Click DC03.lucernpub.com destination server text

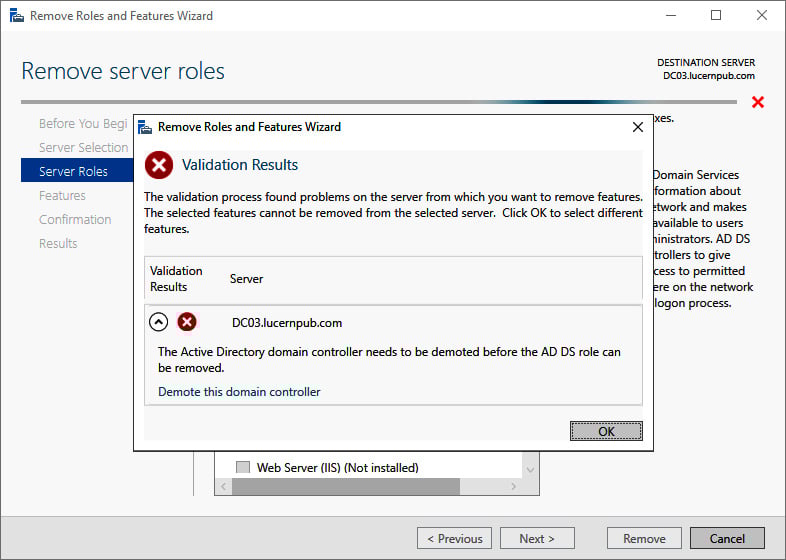[708, 76]
